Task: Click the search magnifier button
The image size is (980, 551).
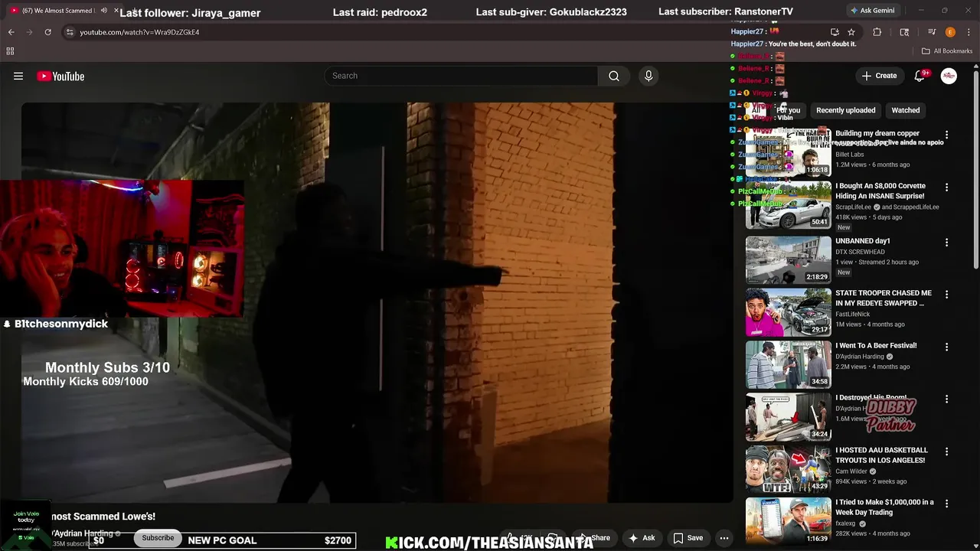Action: [614, 76]
